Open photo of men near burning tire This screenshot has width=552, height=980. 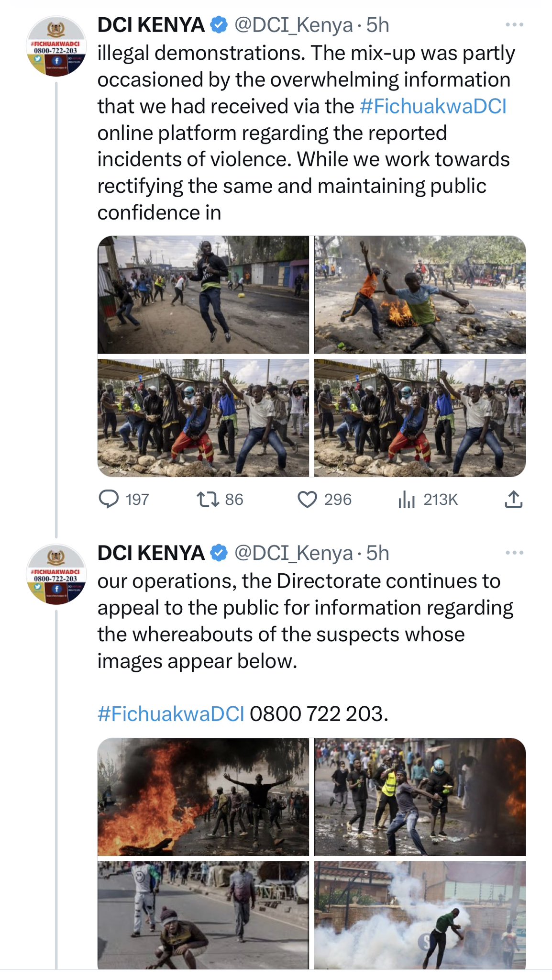point(420,295)
